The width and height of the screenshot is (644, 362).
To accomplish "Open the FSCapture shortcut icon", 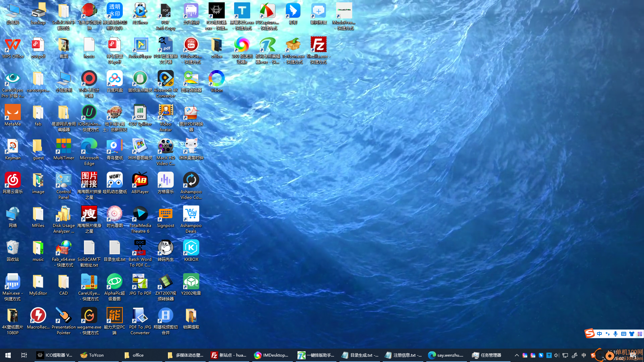I will click(x=268, y=17).
